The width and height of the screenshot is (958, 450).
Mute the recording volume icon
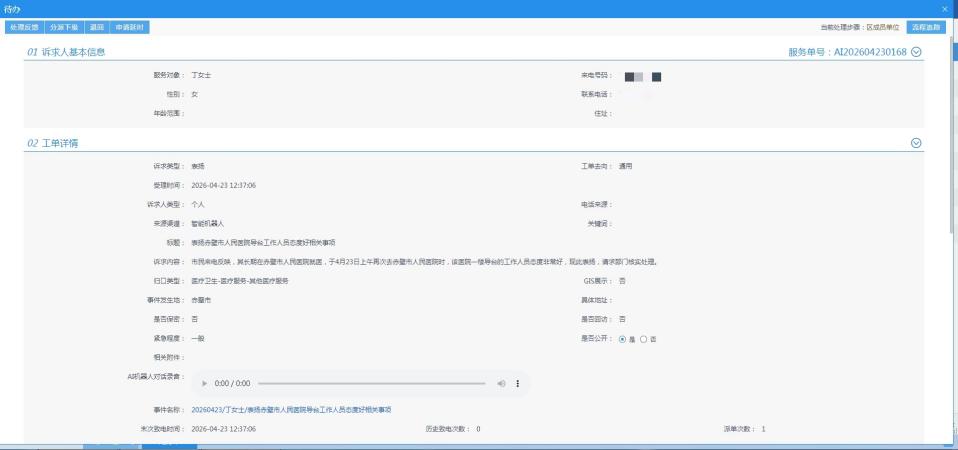tap(501, 383)
